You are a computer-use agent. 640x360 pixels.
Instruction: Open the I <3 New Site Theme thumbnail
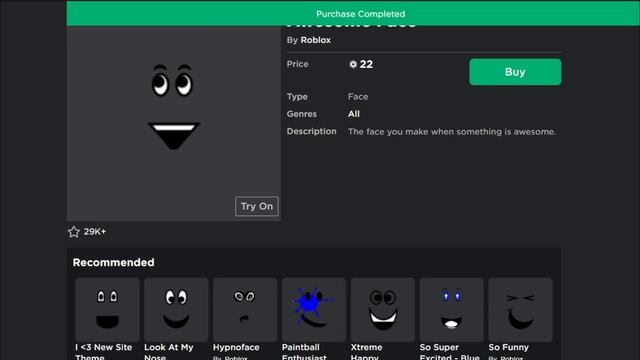(x=107, y=310)
